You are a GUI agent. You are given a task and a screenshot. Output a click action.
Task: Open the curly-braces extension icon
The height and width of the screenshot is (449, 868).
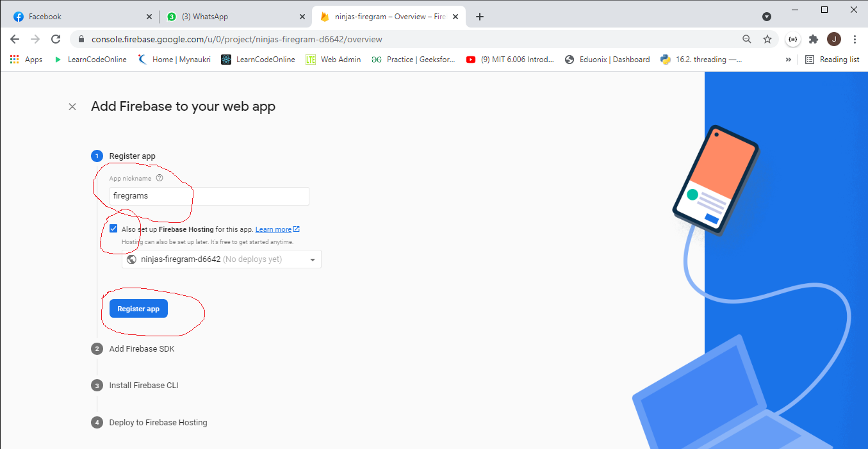pos(793,39)
